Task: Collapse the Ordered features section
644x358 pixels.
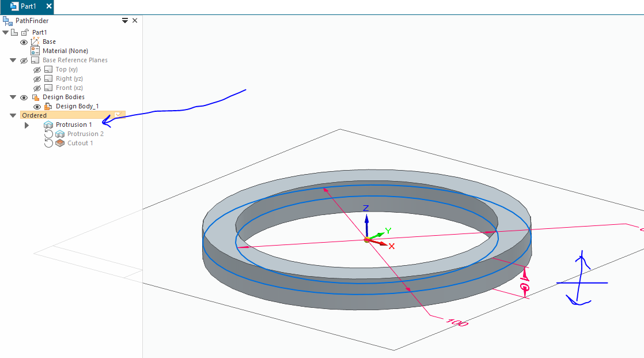Action: pyautogui.click(x=13, y=115)
